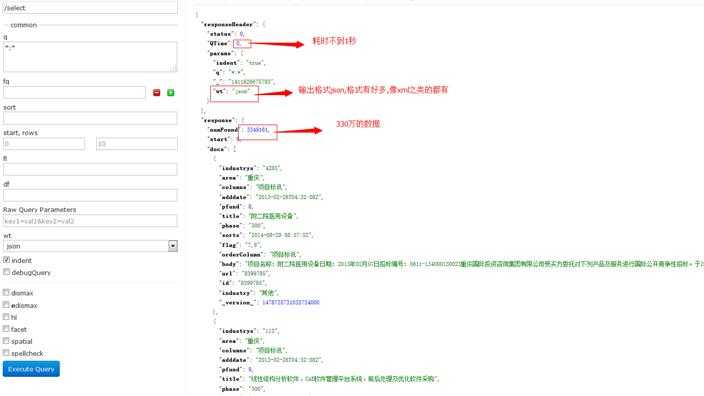Image resolution: width=704 pixels, height=396 pixels.
Task: Click the _version_ number of first doc
Action: pos(290,303)
